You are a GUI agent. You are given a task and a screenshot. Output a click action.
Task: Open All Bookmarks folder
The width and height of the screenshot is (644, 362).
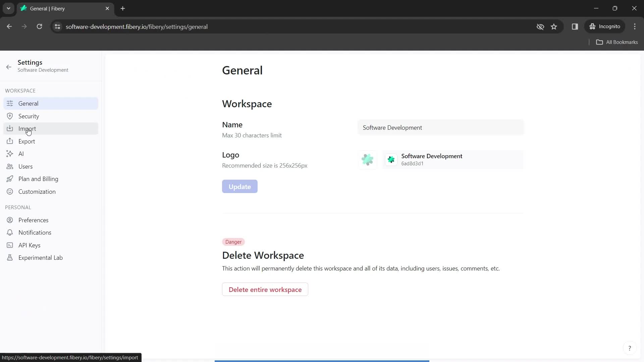617,42
